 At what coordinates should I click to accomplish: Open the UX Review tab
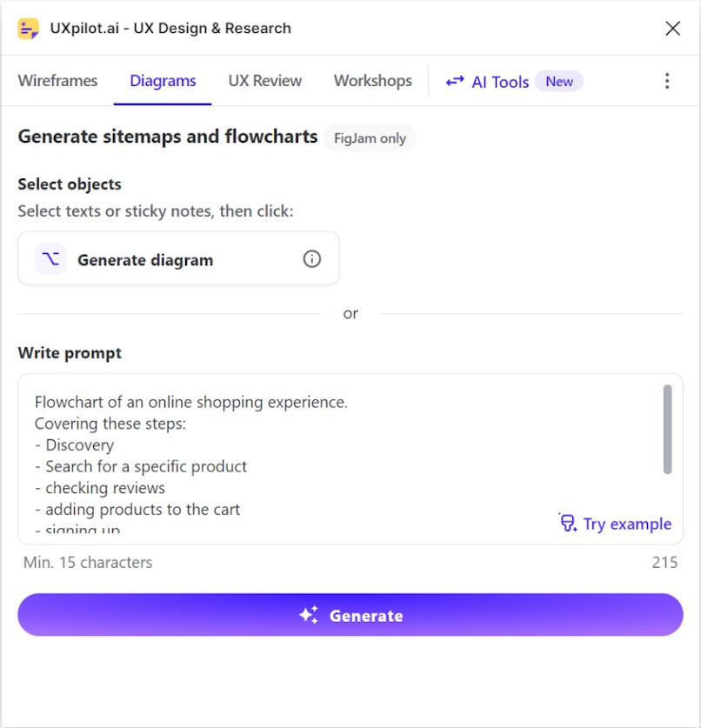point(265,81)
